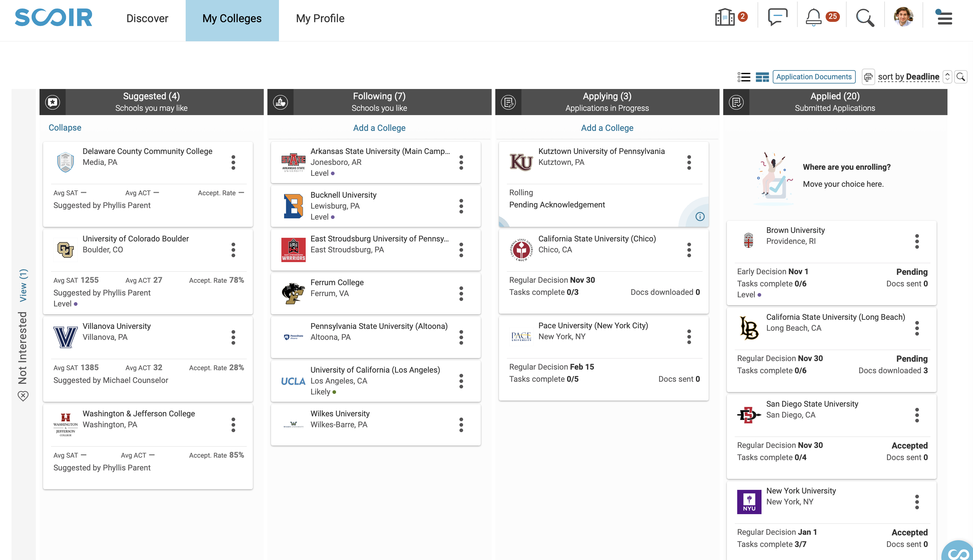Open Delaware County Community College options menu
973x560 pixels.
tap(233, 163)
